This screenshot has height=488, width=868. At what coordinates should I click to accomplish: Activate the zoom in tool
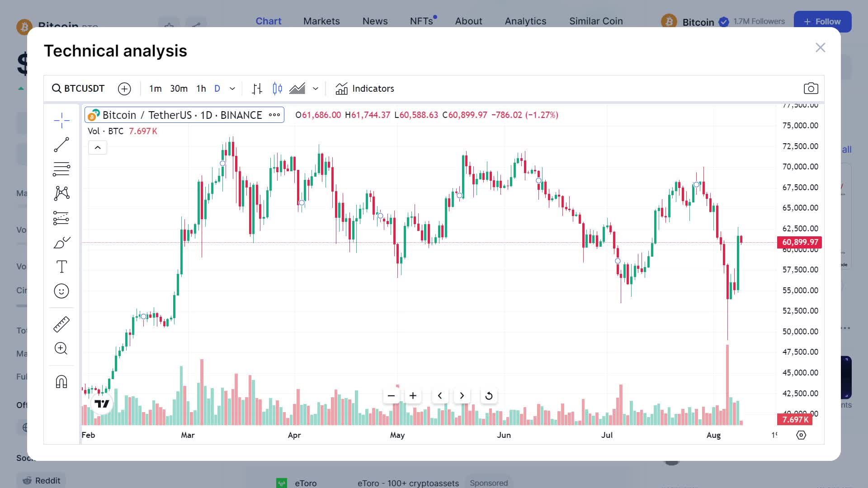click(x=61, y=348)
